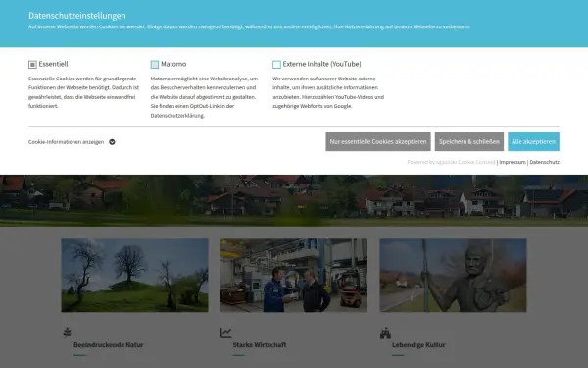Click the 'Datenschutzeinstellungen' title
This screenshot has width=588, height=368.
tap(77, 16)
